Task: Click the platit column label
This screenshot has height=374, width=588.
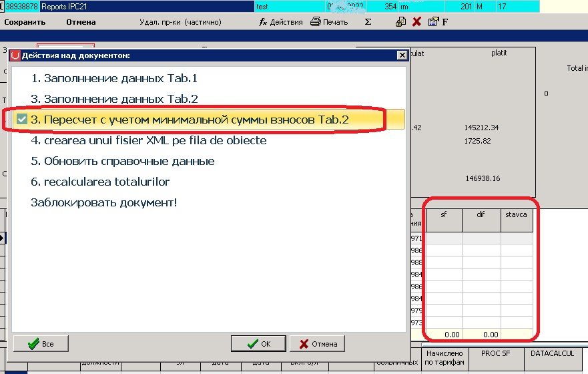Action: click(x=499, y=53)
